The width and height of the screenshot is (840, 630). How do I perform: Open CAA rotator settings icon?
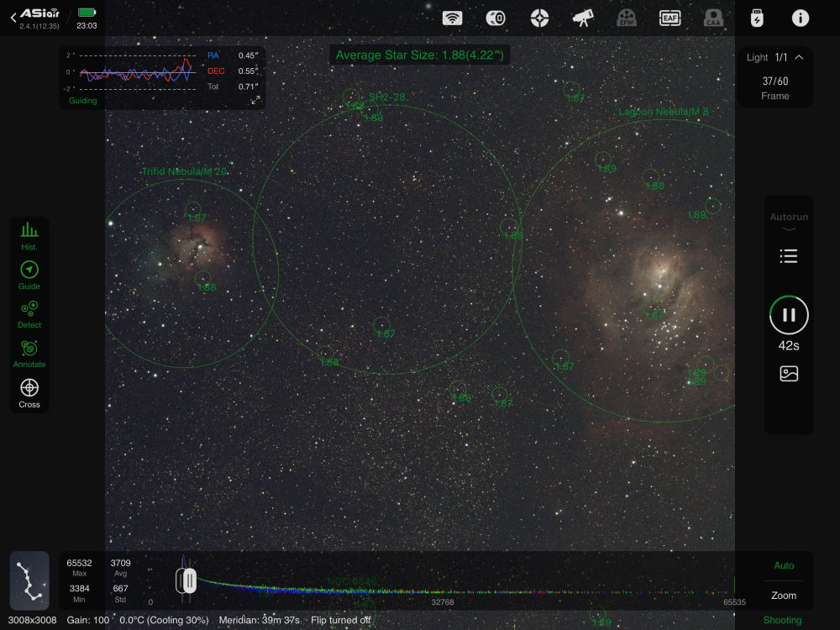713,18
